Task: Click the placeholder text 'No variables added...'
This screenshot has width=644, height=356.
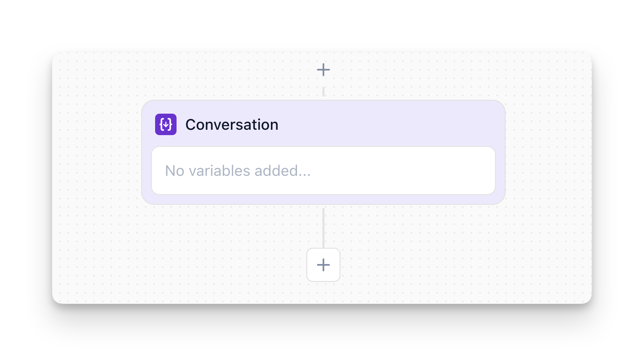Action: [x=238, y=171]
